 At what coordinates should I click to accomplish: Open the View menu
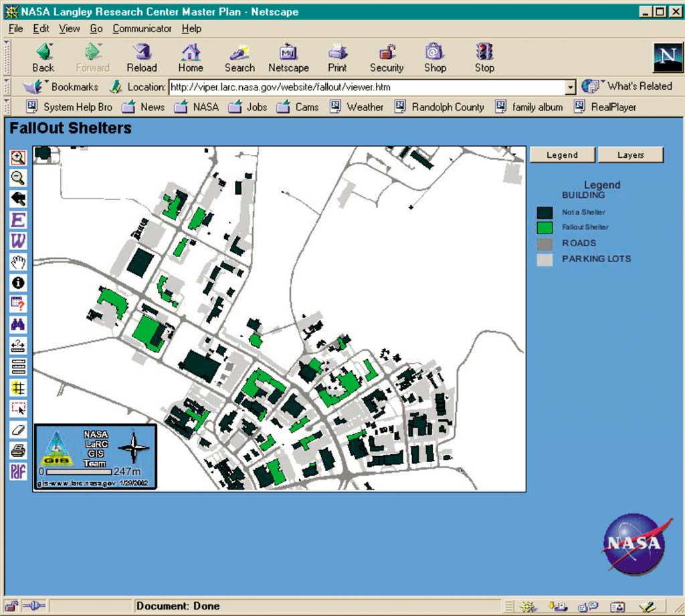click(x=70, y=29)
